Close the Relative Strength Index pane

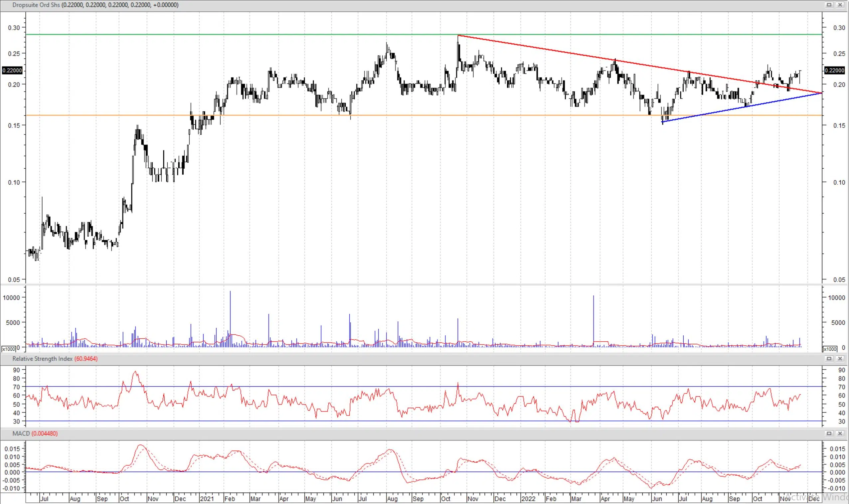click(840, 359)
